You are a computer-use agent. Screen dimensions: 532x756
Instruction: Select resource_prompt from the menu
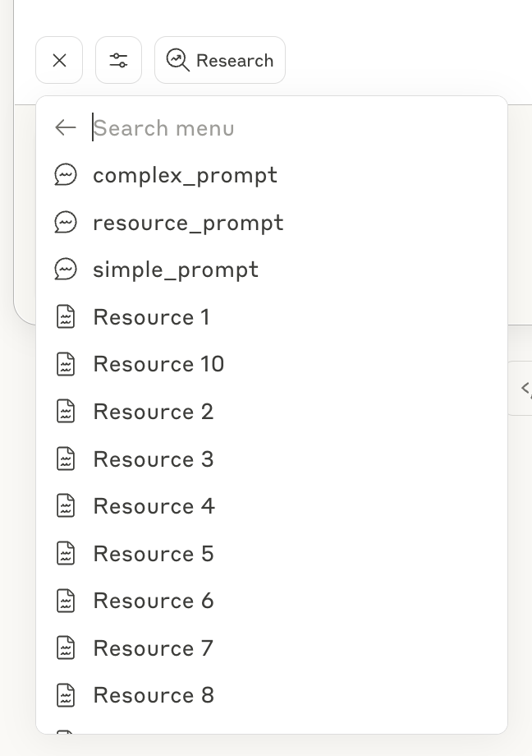[188, 223]
